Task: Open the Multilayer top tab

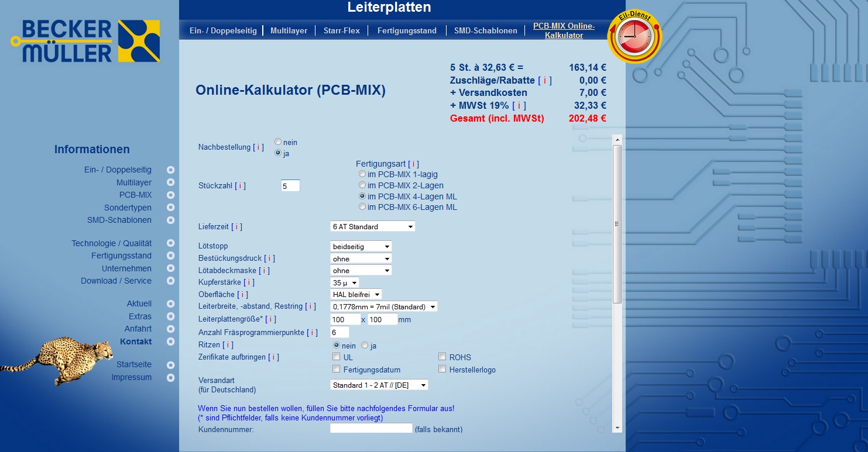Action: point(289,30)
